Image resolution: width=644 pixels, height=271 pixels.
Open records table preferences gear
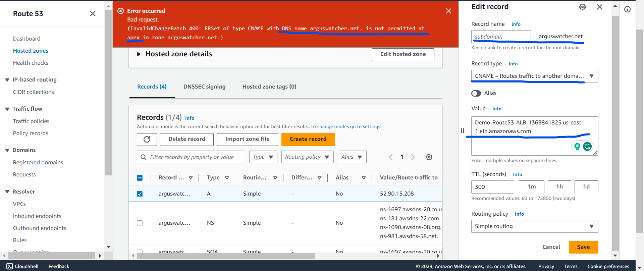tap(429, 157)
